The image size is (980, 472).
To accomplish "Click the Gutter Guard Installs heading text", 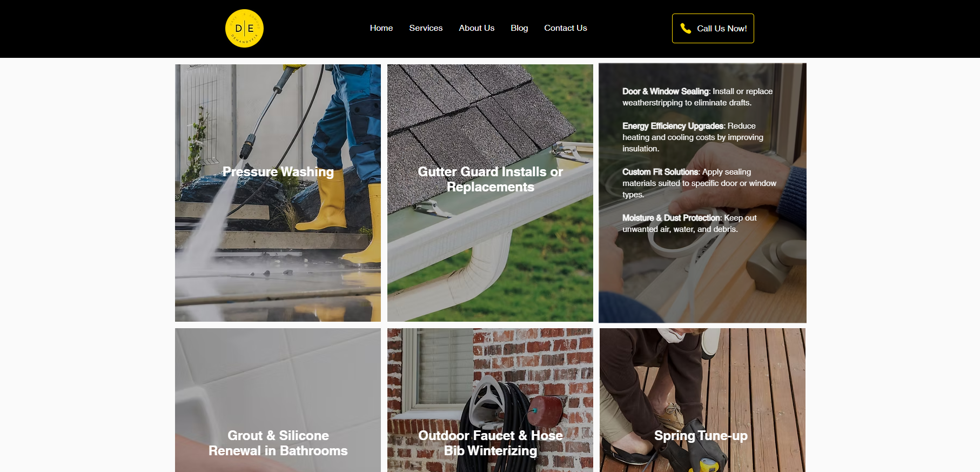I will [x=490, y=180].
